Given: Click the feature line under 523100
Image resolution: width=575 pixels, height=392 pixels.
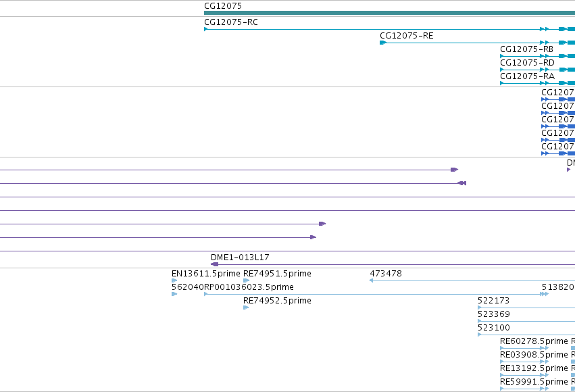Looking at the screenshot, I should click(x=526, y=335).
